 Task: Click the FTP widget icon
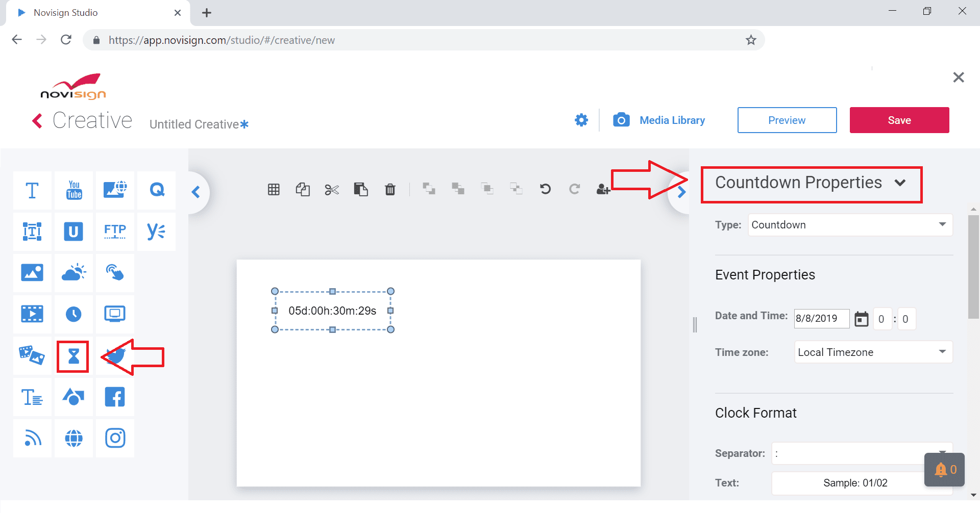point(115,232)
